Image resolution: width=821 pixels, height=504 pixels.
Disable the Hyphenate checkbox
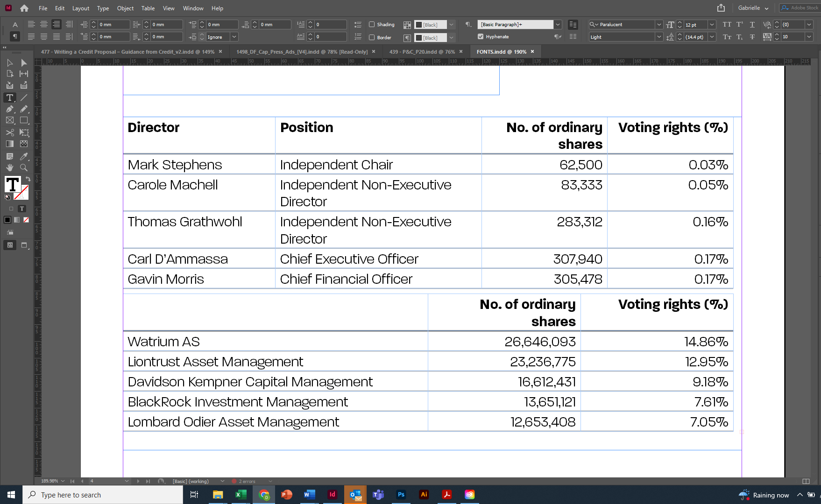[x=481, y=36]
